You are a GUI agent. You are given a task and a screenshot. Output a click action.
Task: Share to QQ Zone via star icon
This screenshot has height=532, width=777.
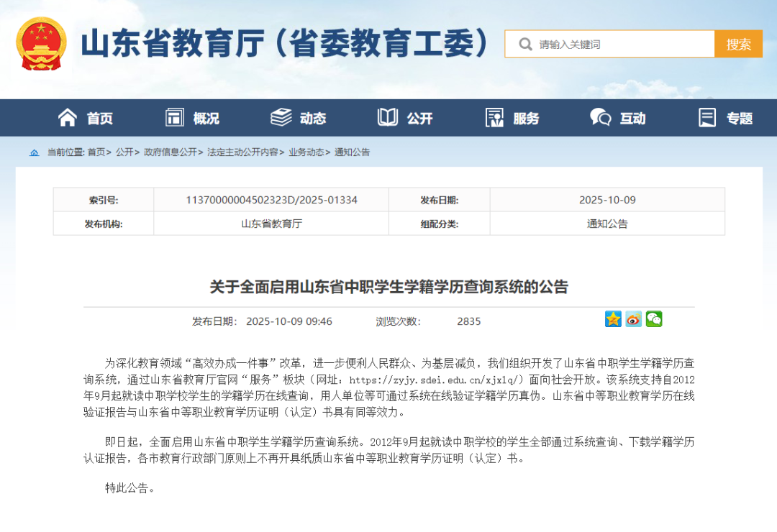(613, 319)
